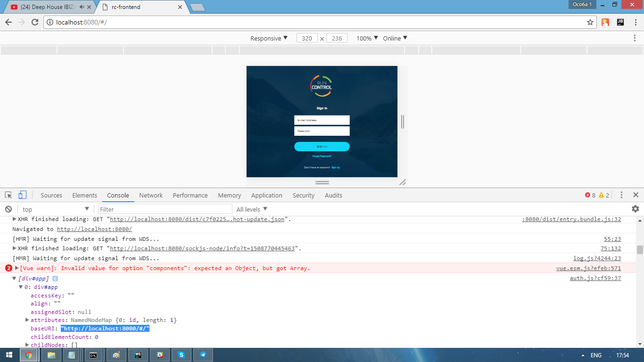Click the console Filter input
Screen dimensions: 644x362
(x=165, y=209)
